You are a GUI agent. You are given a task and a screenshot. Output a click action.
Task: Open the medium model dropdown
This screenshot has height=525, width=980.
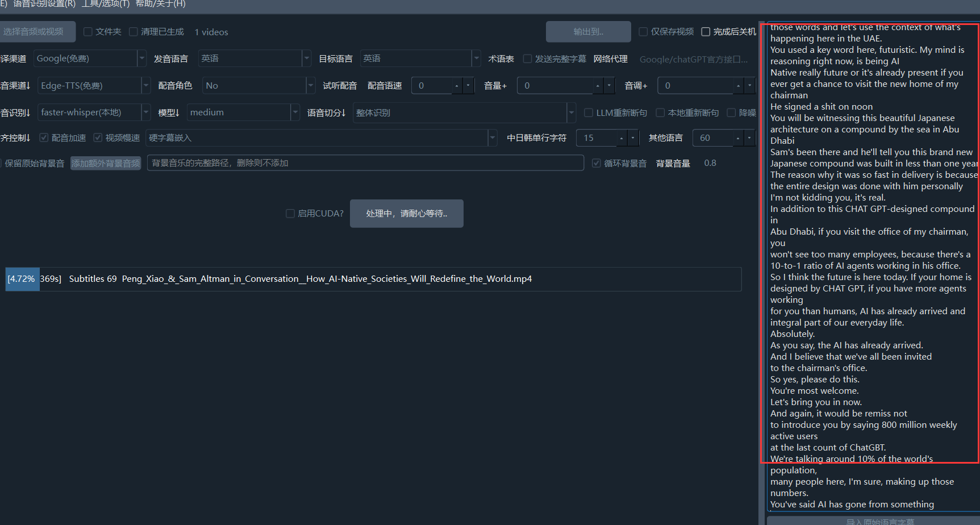295,113
